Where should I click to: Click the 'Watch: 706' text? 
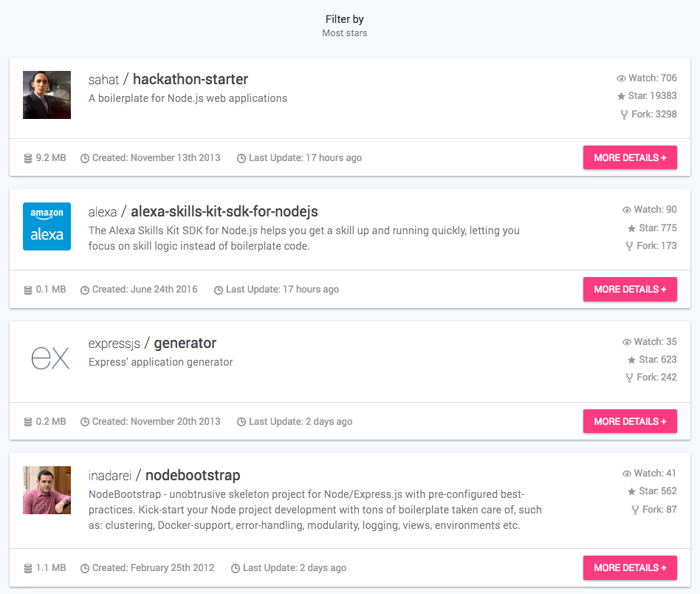(x=653, y=78)
